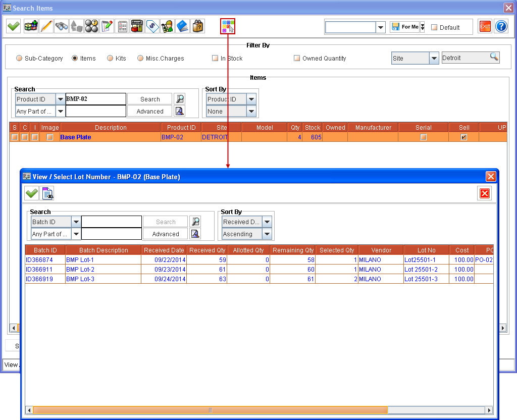
Task: Enable the In Stock checkbox
Action: 215,58
